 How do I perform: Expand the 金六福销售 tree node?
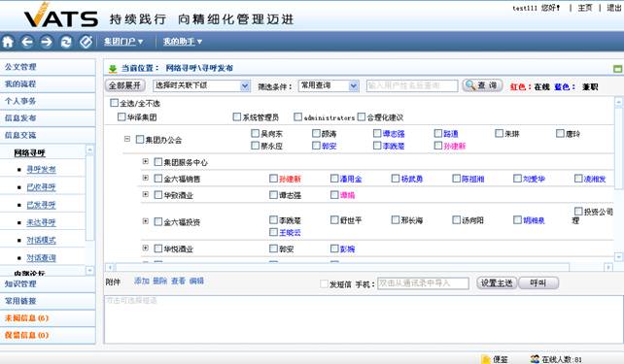tap(146, 178)
